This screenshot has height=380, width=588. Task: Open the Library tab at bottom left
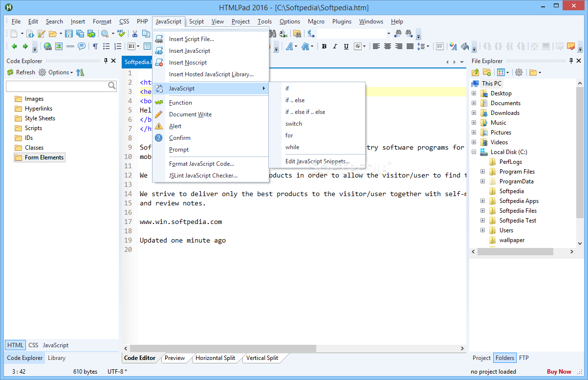tap(57, 358)
